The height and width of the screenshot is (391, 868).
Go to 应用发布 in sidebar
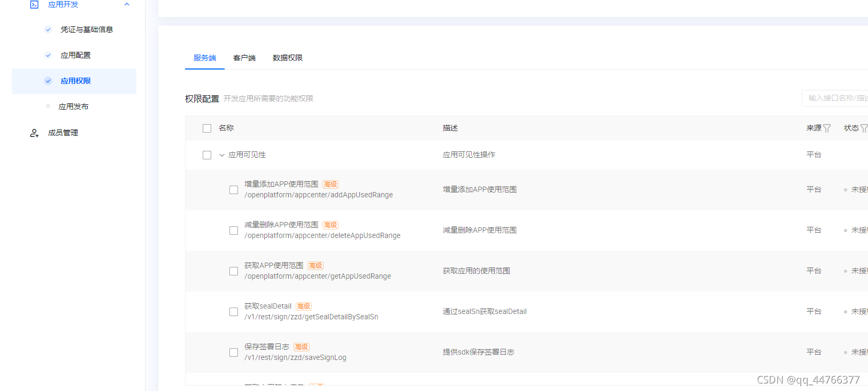click(x=74, y=106)
